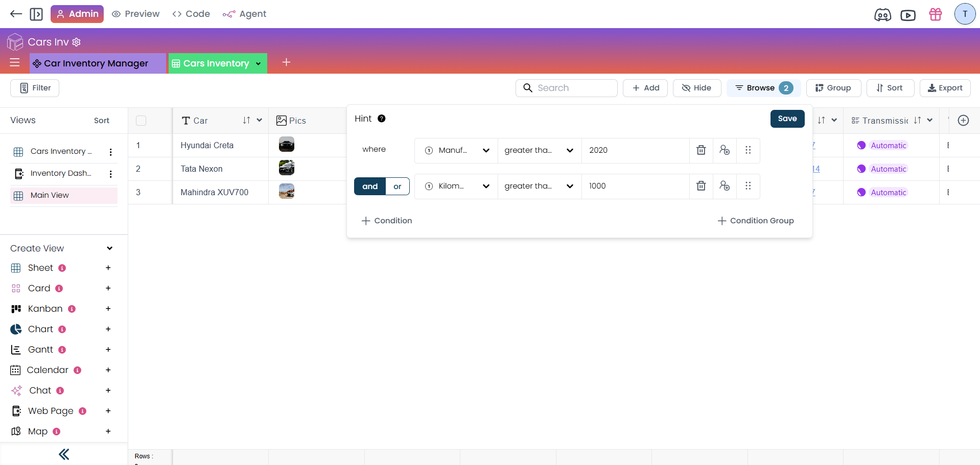
Task: Select Inventory Dash... view in sidebar
Action: [x=60, y=173]
